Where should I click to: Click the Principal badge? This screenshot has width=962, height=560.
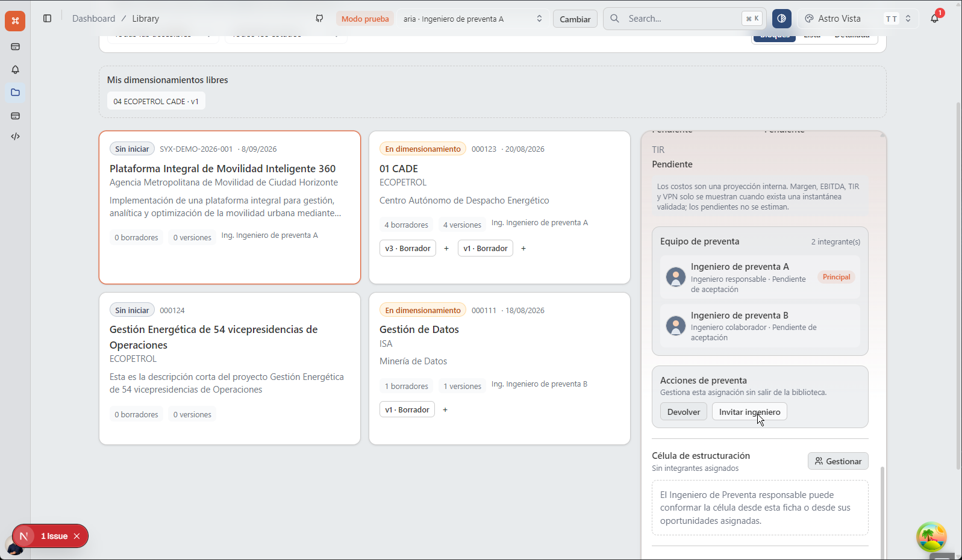coord(837,277)
